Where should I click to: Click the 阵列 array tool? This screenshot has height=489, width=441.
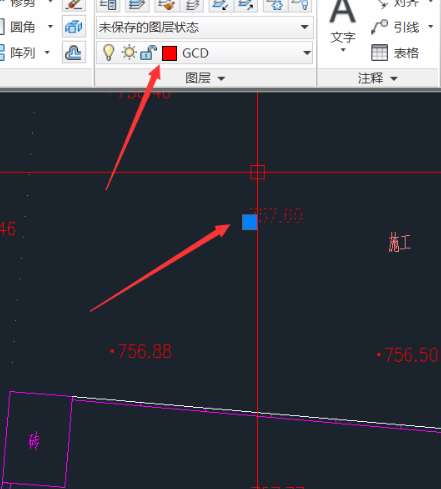coord(22,53)
